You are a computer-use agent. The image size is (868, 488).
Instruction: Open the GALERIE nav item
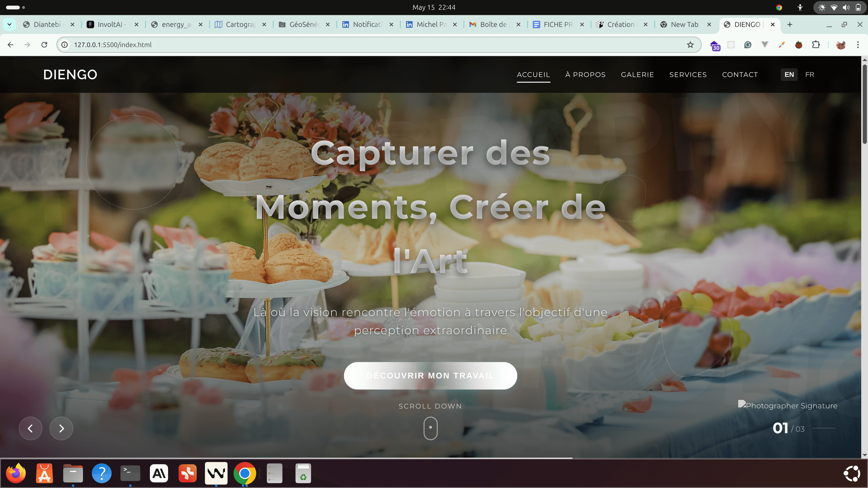637,74
